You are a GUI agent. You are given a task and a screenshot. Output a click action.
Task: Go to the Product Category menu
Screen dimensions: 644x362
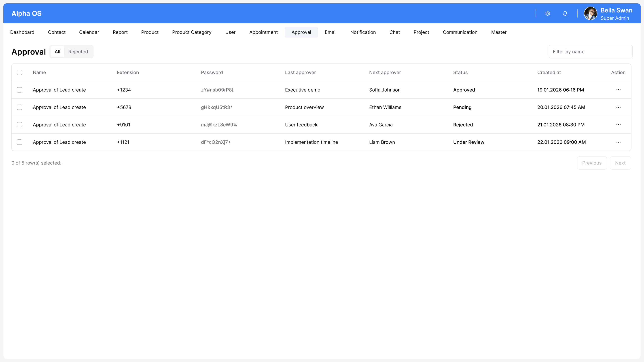(x=192, y=32)
